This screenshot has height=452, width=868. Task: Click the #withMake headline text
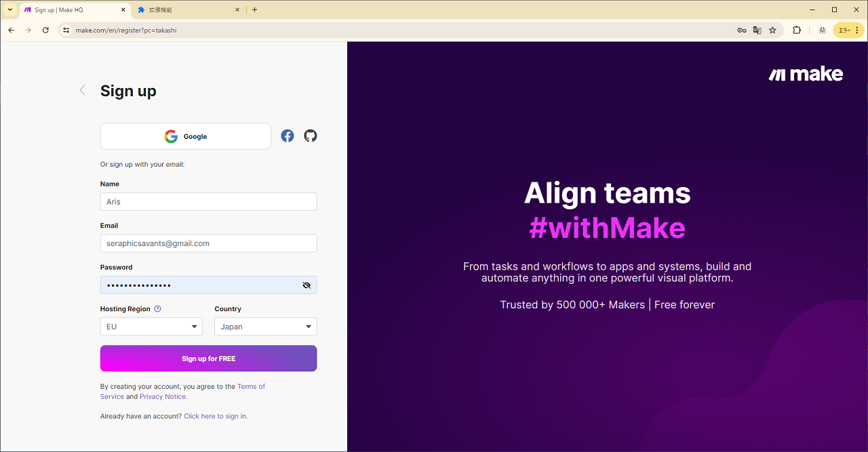pyautogui.click(x=607, y=228)
